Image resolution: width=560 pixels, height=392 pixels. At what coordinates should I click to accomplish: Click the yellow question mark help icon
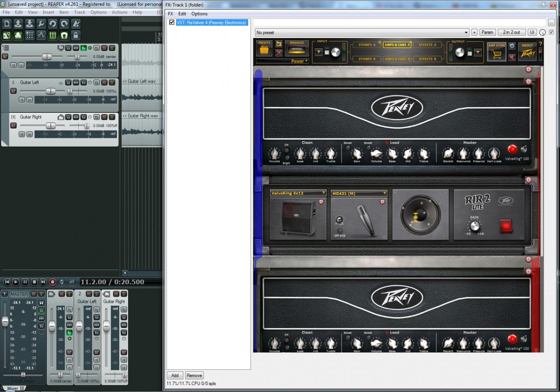tap(540, 43)
